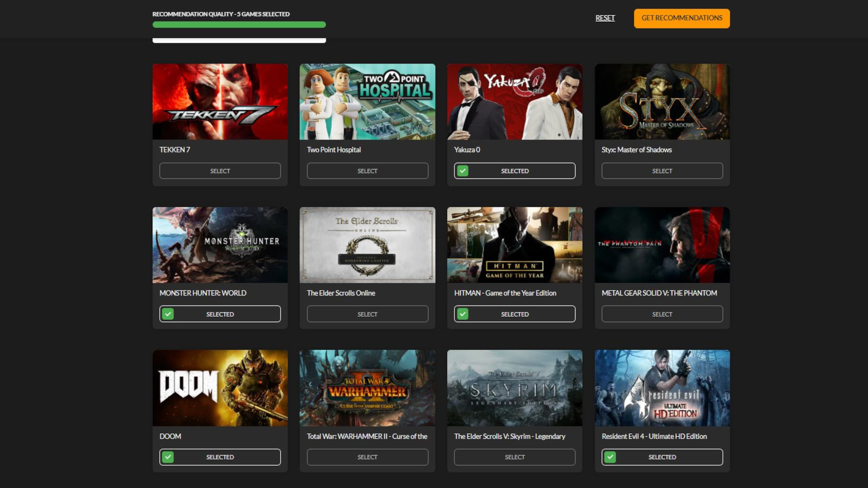Click the green checkmark on DOOM
This screenshot has height=488, width=868.
pyautogui.click(x=168, y=457)
